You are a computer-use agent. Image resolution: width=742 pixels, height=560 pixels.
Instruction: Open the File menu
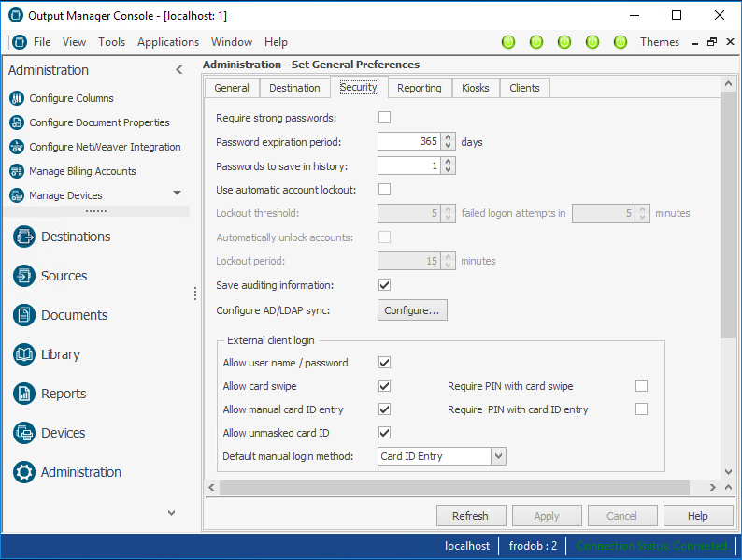(x=42, y=42)
